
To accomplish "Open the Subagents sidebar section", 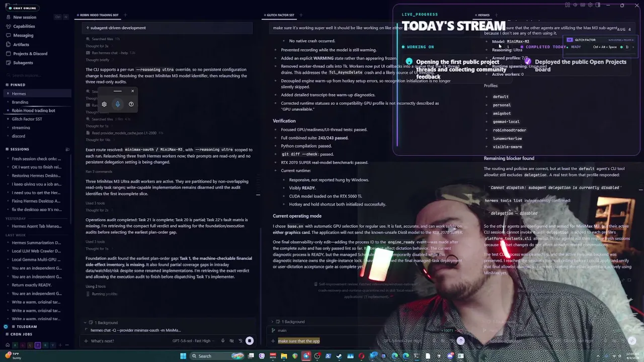I will (x=36, y=63).
